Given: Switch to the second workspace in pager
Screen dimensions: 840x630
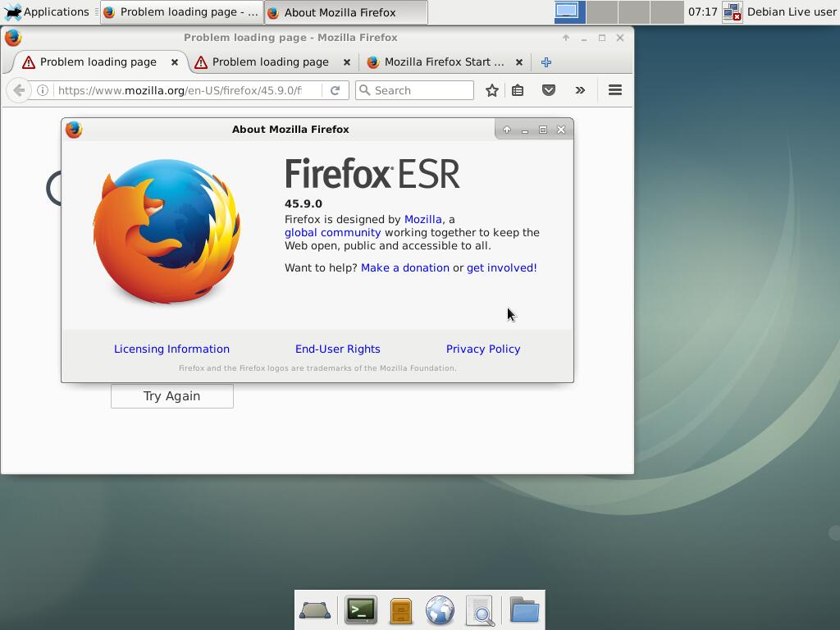Looking at the screenshot, I should pyautogui.click(x=601, y=11).
